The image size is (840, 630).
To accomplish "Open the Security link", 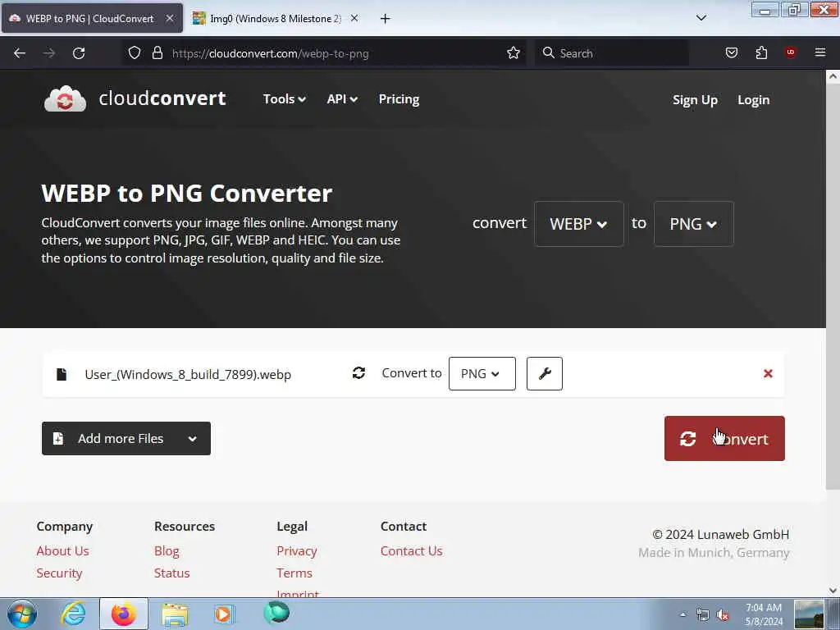I will tap(59, 573).
